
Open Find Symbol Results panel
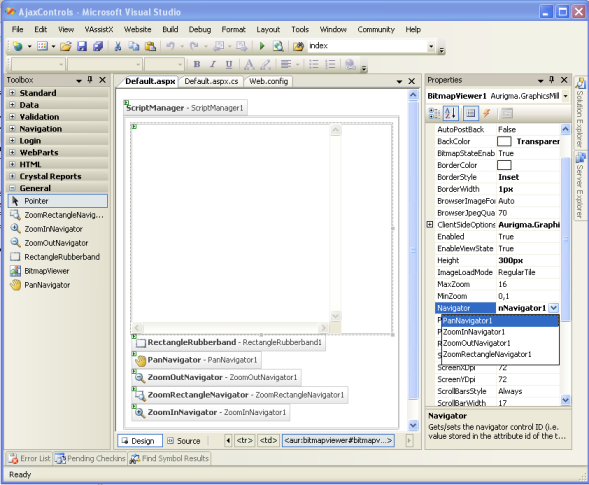(169, 458)
